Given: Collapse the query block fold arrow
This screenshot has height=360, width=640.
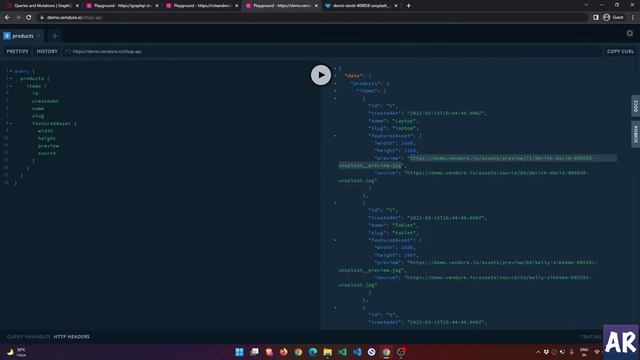Looking at the screenshot, I should [x=11, y=71].
